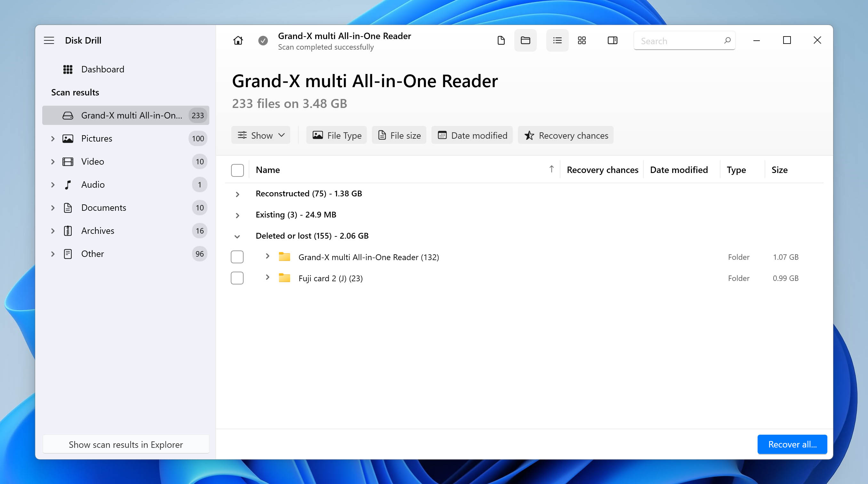Sort by Recovery chances column header
The height and width of the screenshot is (484, 868).
(x=602, y=170)
